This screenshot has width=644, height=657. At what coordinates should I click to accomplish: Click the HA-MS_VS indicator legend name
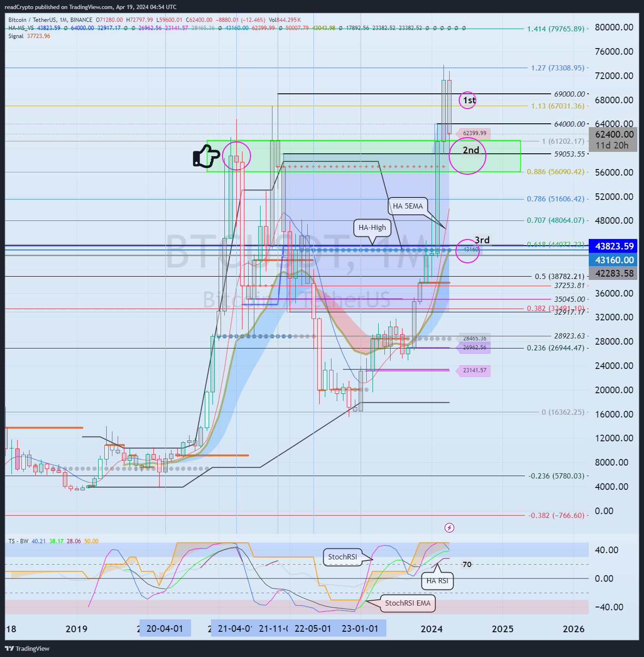(x=21, y=28)
